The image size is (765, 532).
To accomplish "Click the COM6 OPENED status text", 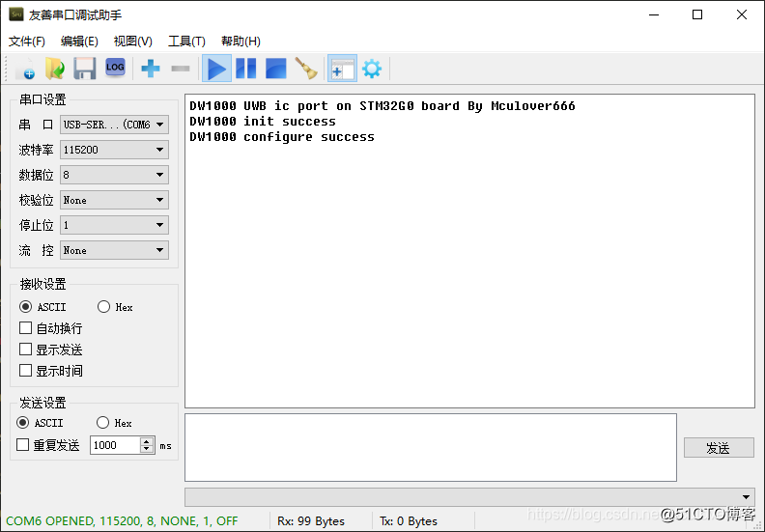I will coord(122,521).
